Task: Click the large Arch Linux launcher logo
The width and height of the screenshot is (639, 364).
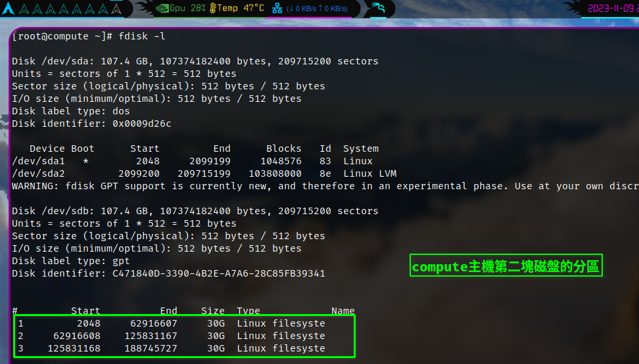Action: coord(9,9)
